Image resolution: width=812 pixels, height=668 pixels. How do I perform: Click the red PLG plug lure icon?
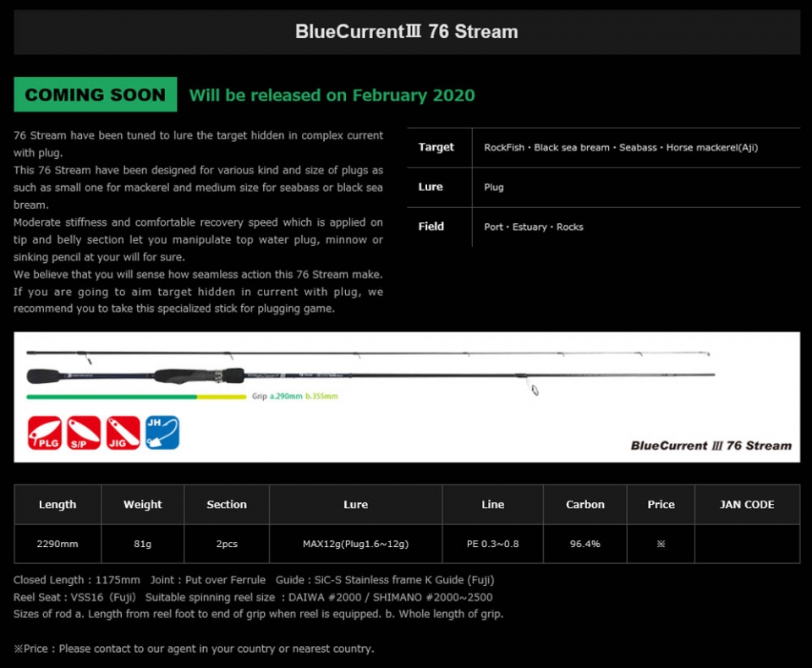(45, 432)
